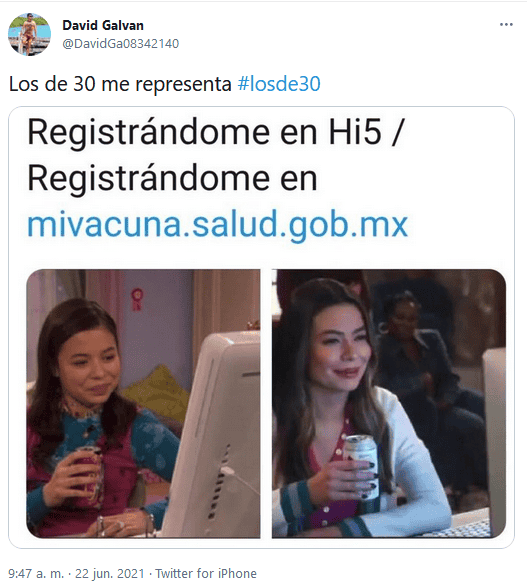Click the mivacuna.salud.gob.mx blue text
The height and width of the screenshot is (587, 527).
tap(217, 224)
